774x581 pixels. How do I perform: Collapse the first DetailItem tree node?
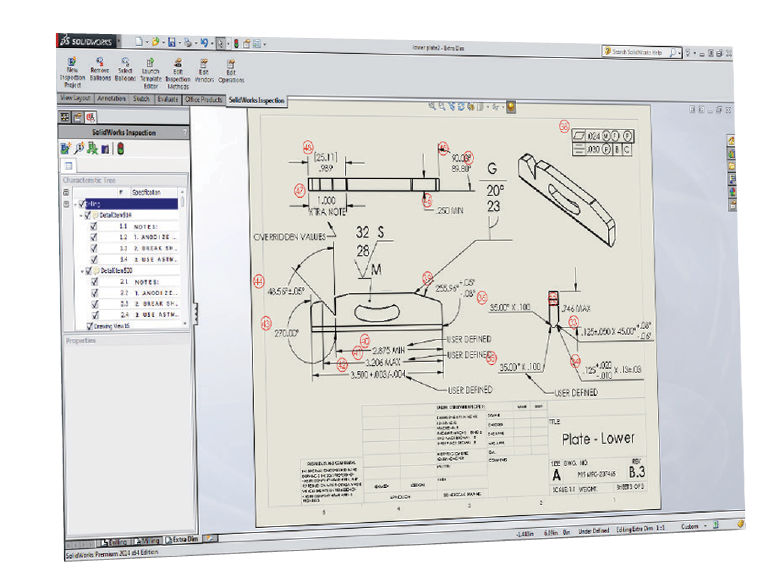tap(82, 215)
